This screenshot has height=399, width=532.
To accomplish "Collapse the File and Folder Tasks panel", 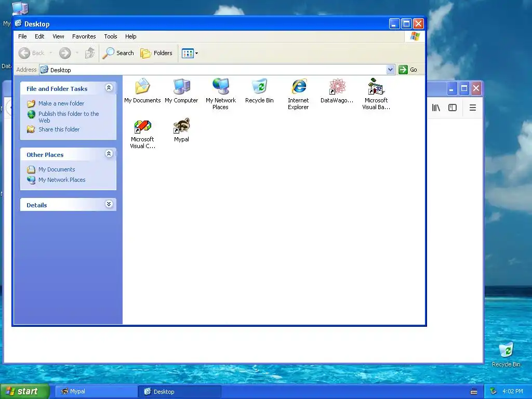I will [x=109, y=88].
